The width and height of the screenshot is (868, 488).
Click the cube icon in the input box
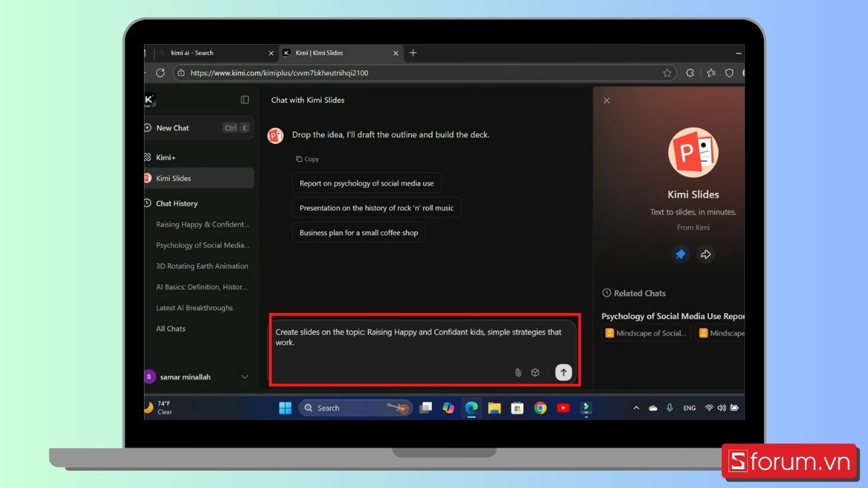click(535, 372)
